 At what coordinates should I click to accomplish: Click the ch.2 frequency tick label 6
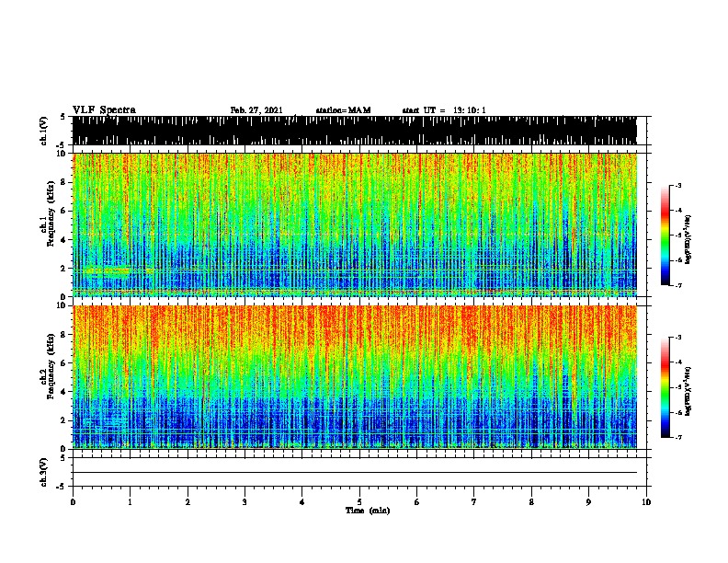tap(64, 363)
